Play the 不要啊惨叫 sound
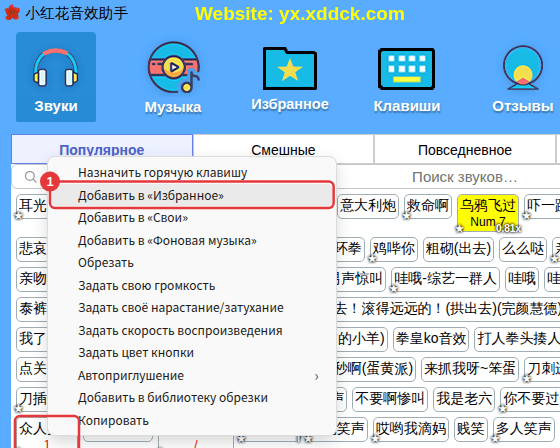The width and height of the screenshot is (560, 448). (x=390, y=398)
